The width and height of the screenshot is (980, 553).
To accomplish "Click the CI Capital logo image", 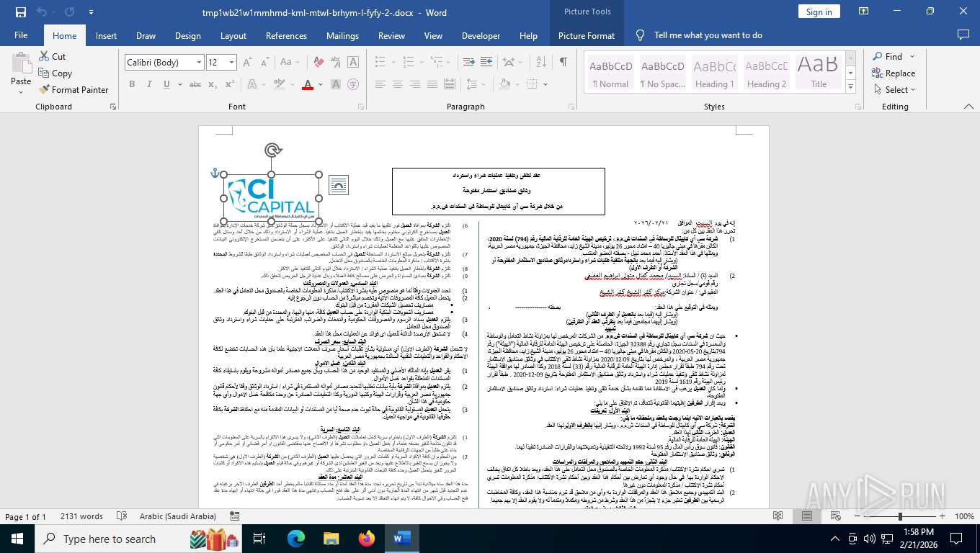I will point(272,197).
